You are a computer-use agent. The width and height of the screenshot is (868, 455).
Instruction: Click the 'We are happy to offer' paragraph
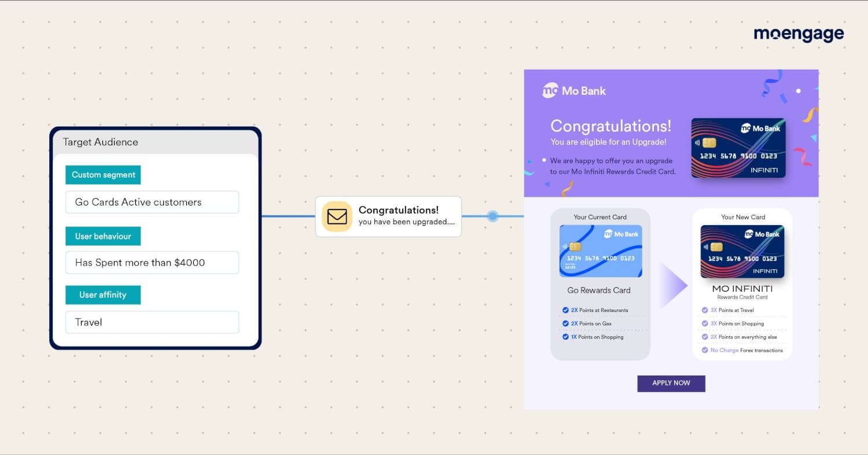(x=613, y=166)
